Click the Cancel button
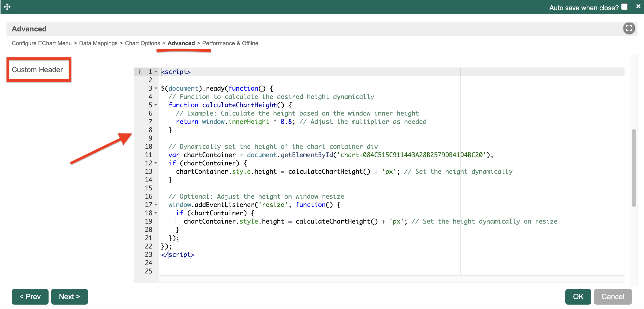Image resolution: width=644 pixels, height=309 pixels. click(613, 297)
